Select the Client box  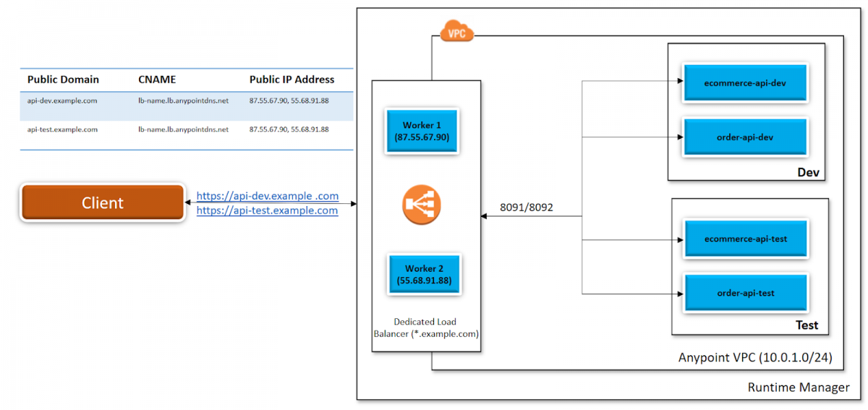pos(102,203)
